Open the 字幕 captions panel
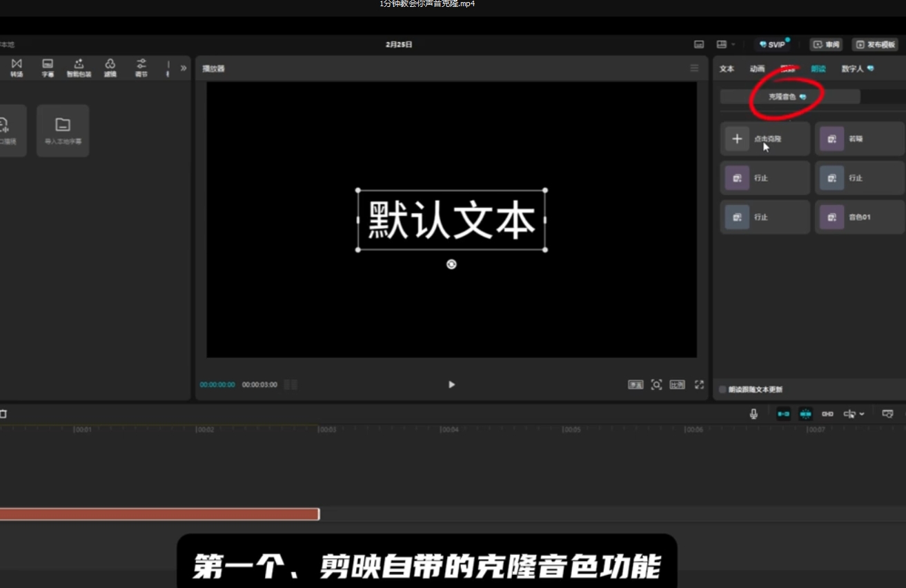 (48, 67)
